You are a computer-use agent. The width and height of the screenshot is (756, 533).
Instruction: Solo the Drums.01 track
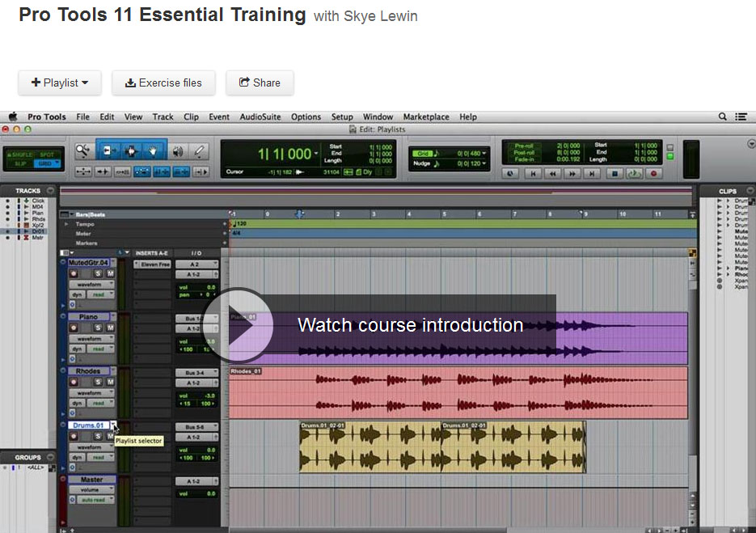[99, 436]
